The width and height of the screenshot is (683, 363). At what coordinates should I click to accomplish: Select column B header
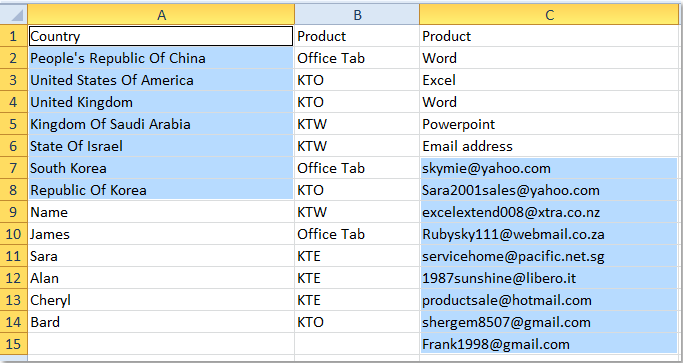point(357,15)
